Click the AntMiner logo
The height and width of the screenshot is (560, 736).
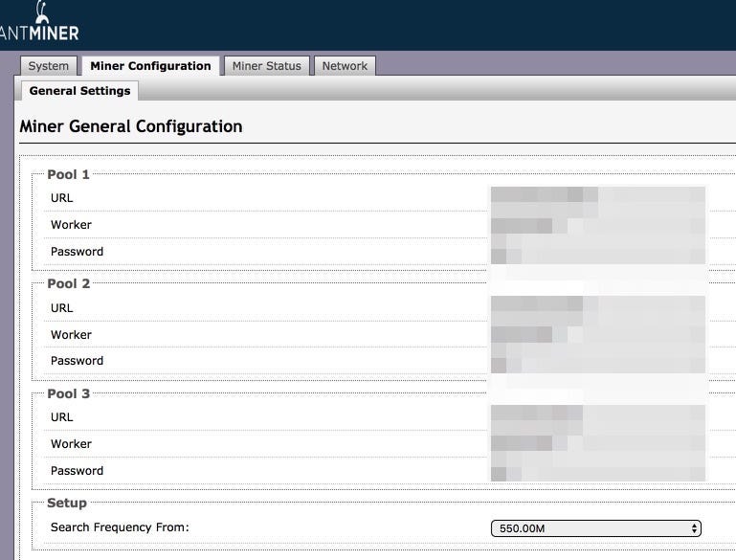(x=40, y=23)
